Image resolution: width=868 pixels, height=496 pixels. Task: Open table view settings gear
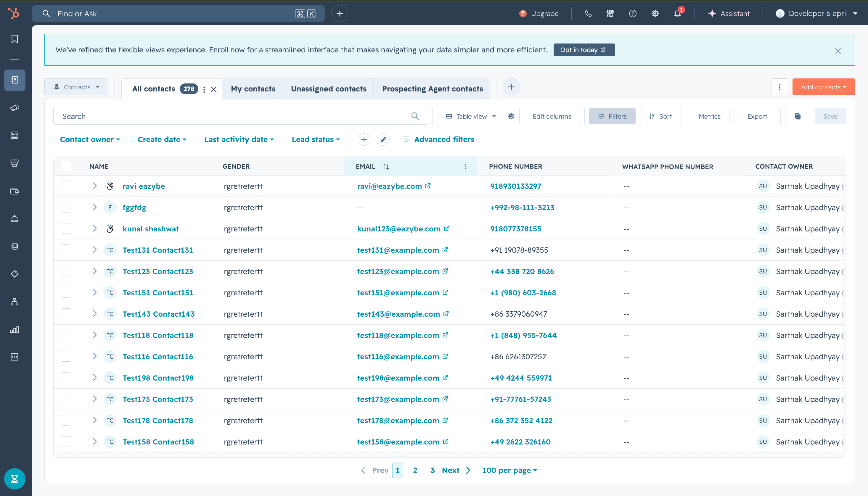click(x=511, y=116)
